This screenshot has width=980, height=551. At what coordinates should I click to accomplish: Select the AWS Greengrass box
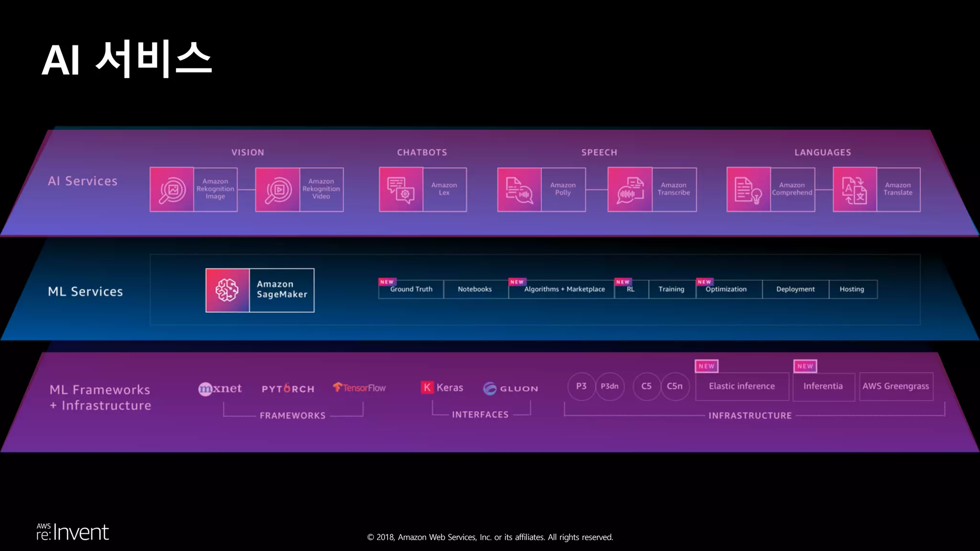[x=896, y=386]
